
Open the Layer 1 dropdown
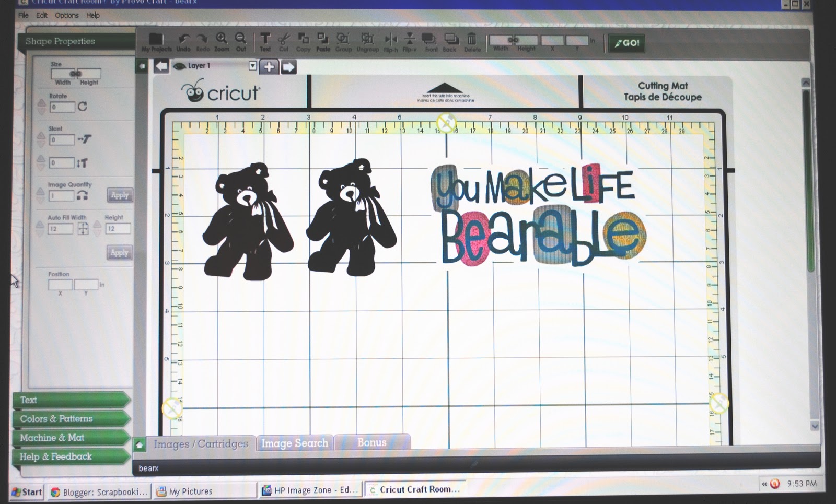pos(252,66)
